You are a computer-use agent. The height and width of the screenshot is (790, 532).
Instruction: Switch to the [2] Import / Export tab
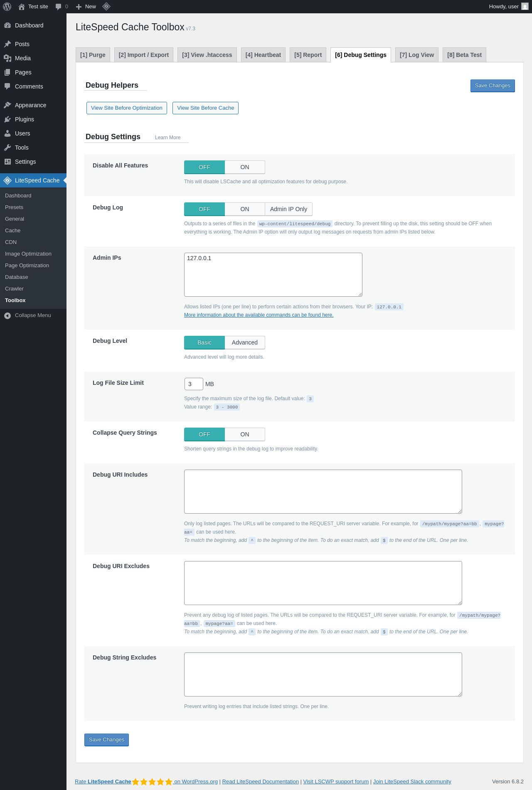tap(144, 55)
